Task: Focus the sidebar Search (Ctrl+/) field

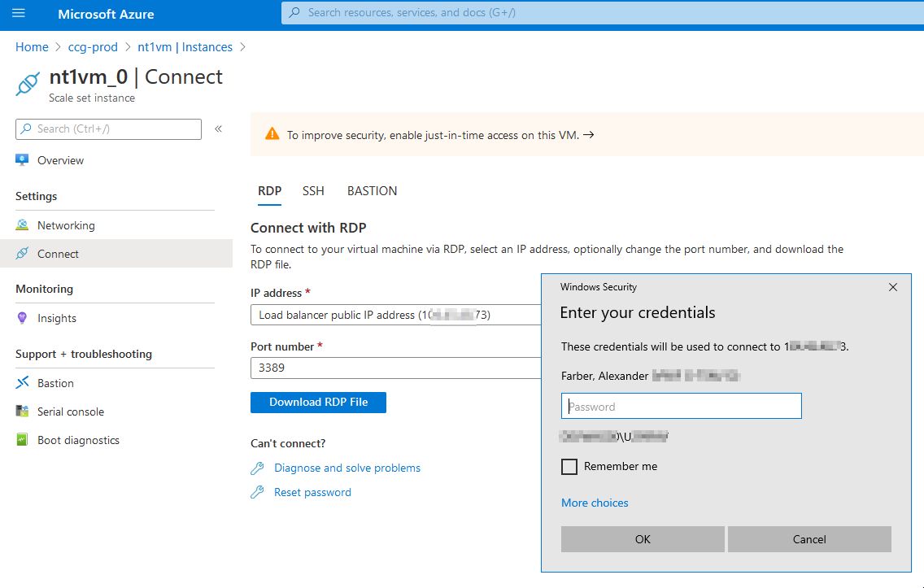Action: coord(108,129)
